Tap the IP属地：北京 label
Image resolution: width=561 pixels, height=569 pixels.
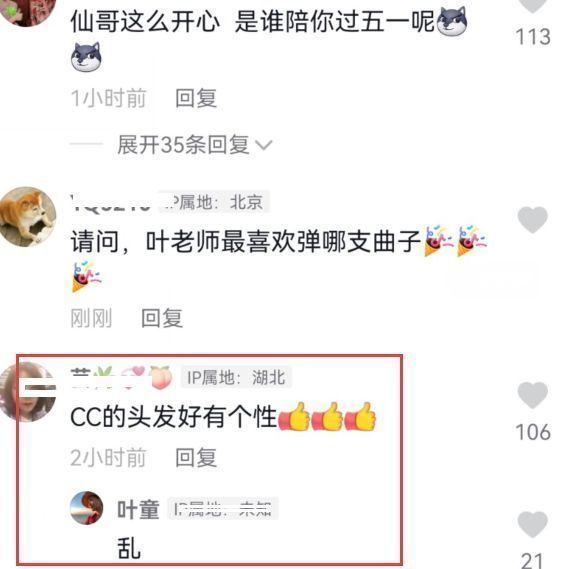coord(214,202)
